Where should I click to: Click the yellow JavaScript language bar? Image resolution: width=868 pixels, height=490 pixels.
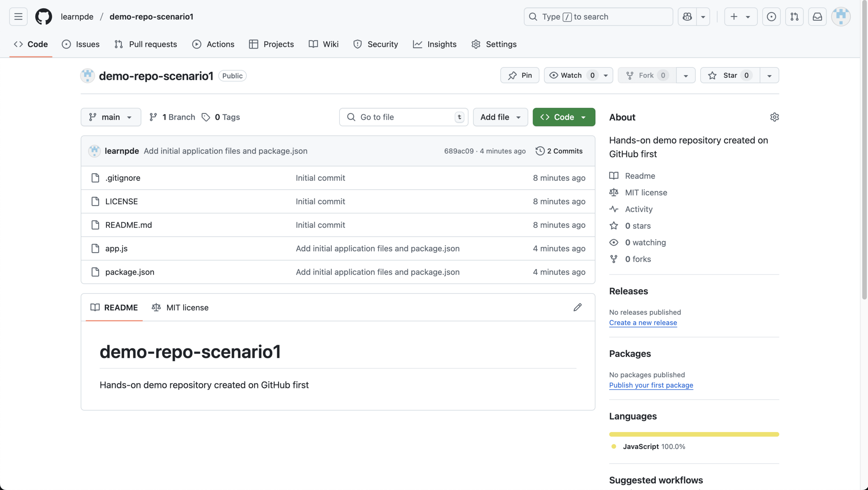[x=694, y=434]
